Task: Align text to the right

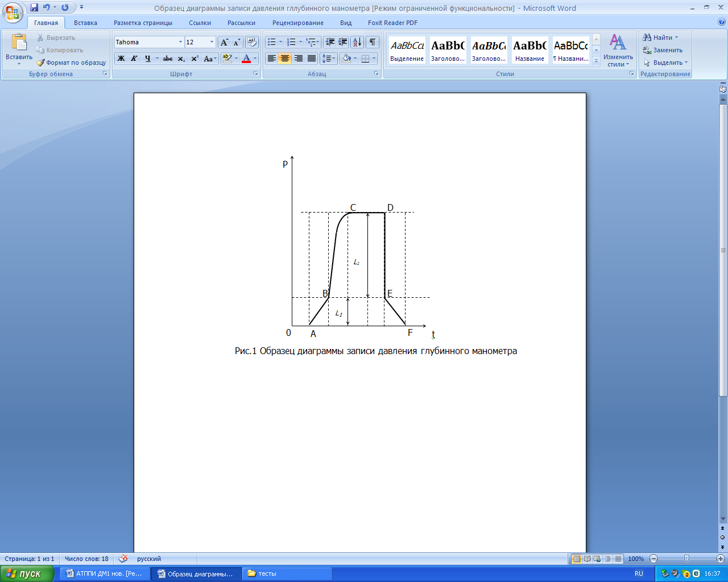Action: coord(298,58)
